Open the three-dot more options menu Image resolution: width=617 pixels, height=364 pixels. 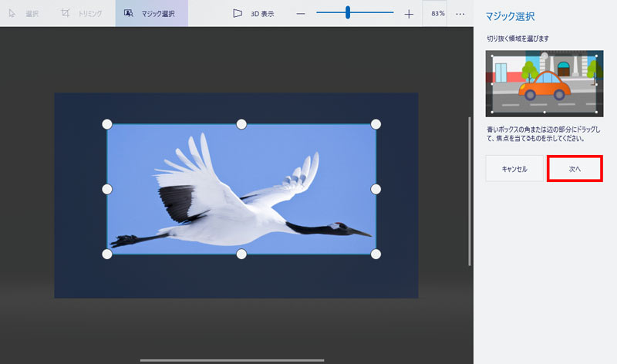click(x=460, y=14)
